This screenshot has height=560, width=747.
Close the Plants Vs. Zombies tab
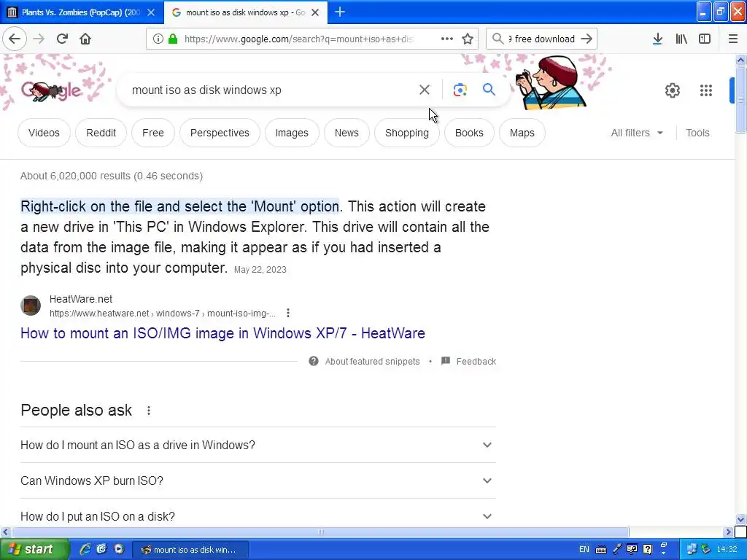151,12
